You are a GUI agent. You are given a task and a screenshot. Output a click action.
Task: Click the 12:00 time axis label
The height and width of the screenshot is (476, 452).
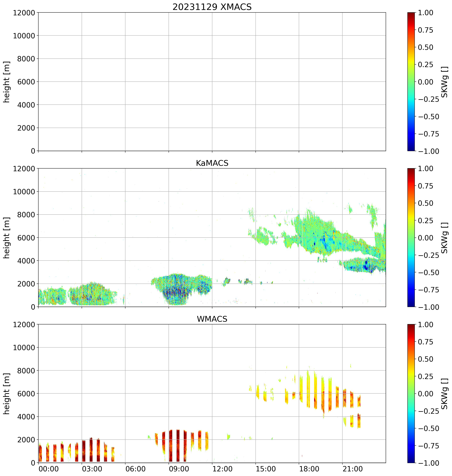(222, 469)
